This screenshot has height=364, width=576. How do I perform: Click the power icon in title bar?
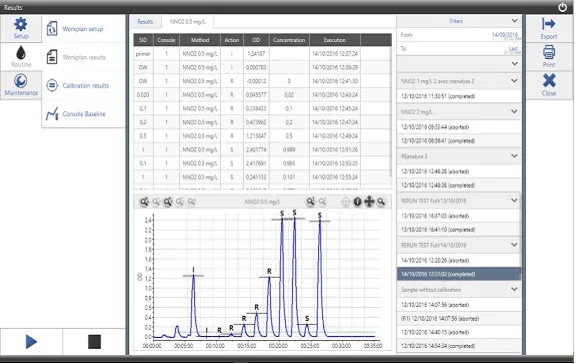[x=562, y=7]
